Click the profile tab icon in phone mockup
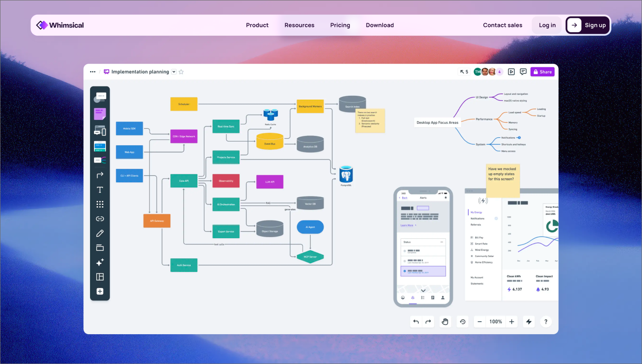The image size is (642, 364). (443, 298)
